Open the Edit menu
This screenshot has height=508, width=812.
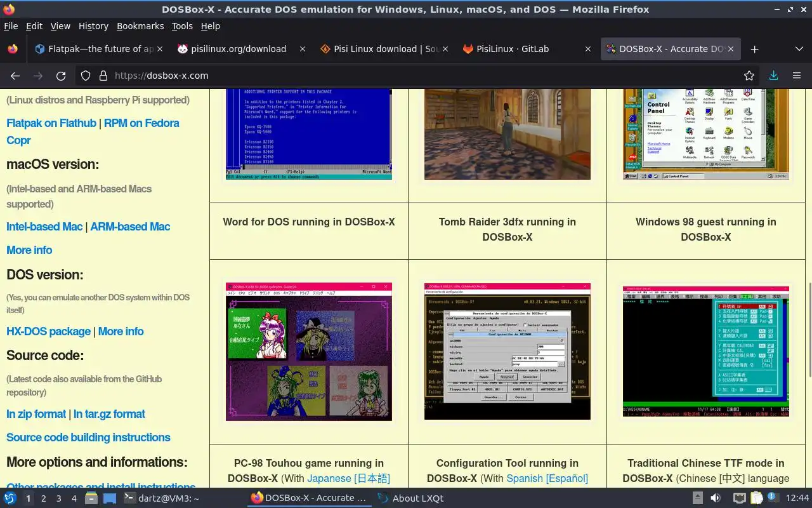tap(34, 26)
